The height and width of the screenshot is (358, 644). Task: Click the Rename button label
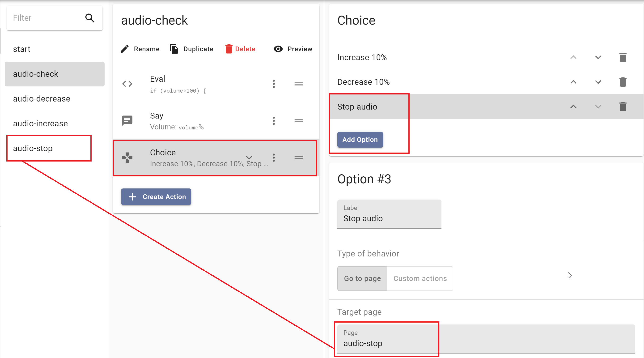pyautogui.click(x=147, y=49)
